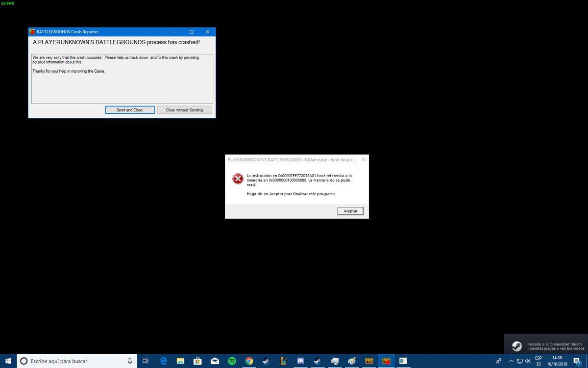
Task: Open the Windows Start menu
Action: pos(8,361)
